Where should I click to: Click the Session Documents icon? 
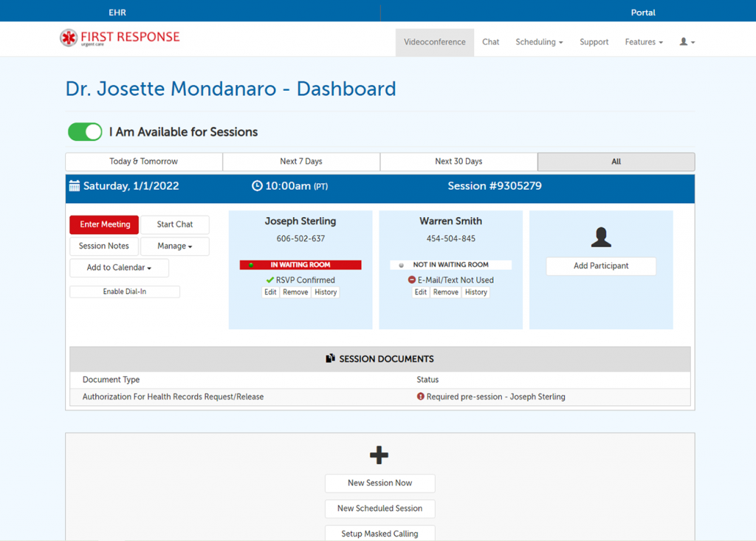[x=330, y=358]
